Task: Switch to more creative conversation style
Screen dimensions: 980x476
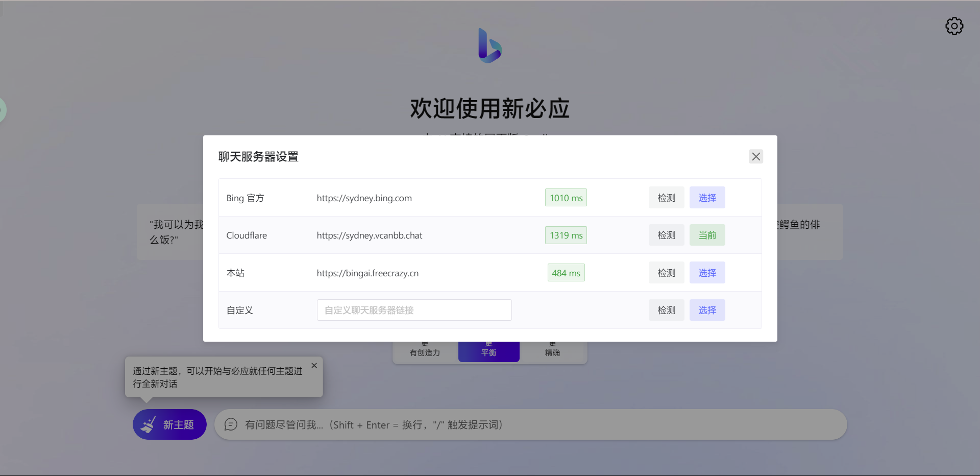Action: 425,352
